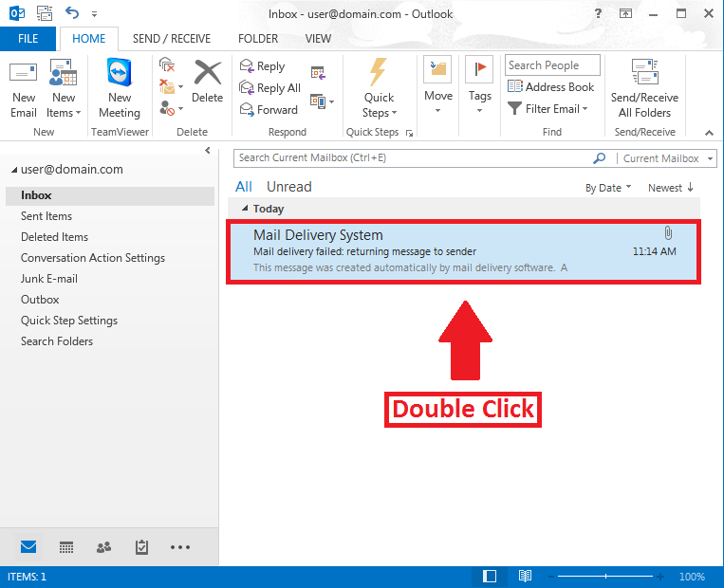Click the attachment paperclip icon
724x588 pixels.
click(x=668, y=233)
